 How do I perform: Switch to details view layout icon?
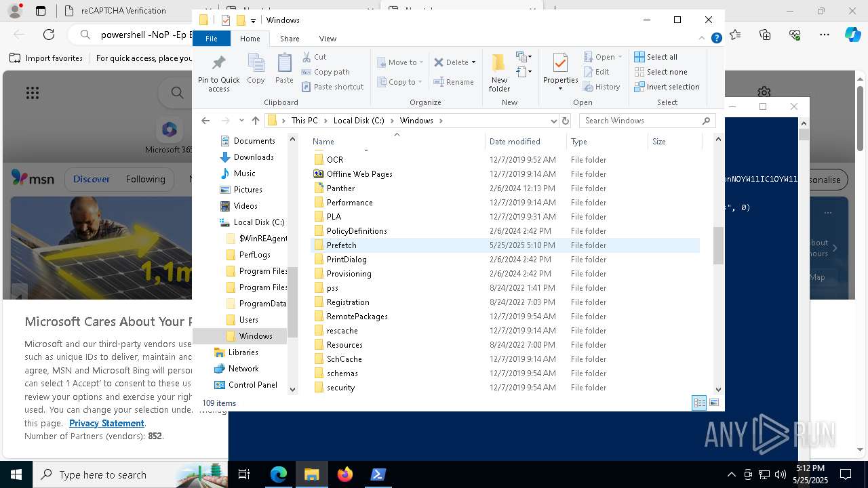[699, 403]
